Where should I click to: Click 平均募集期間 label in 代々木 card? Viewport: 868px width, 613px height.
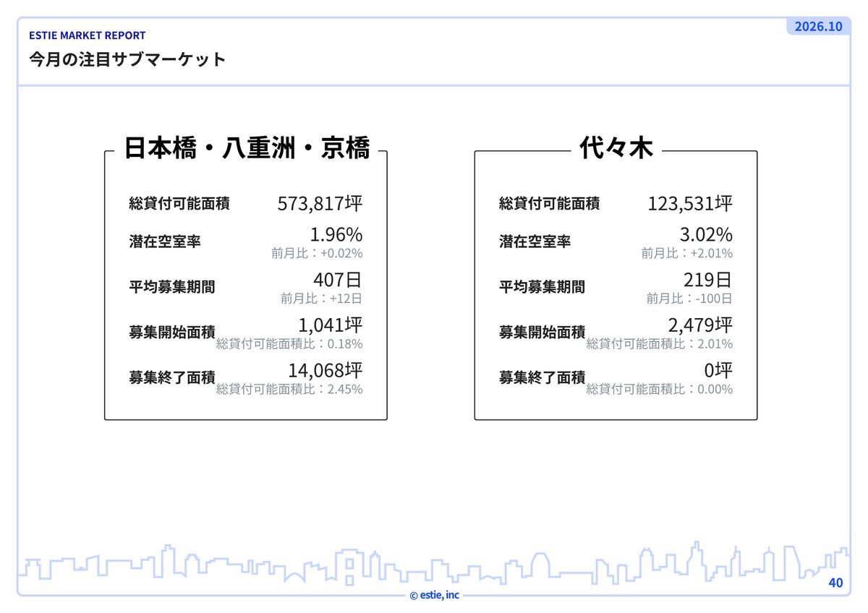(542, 287)
